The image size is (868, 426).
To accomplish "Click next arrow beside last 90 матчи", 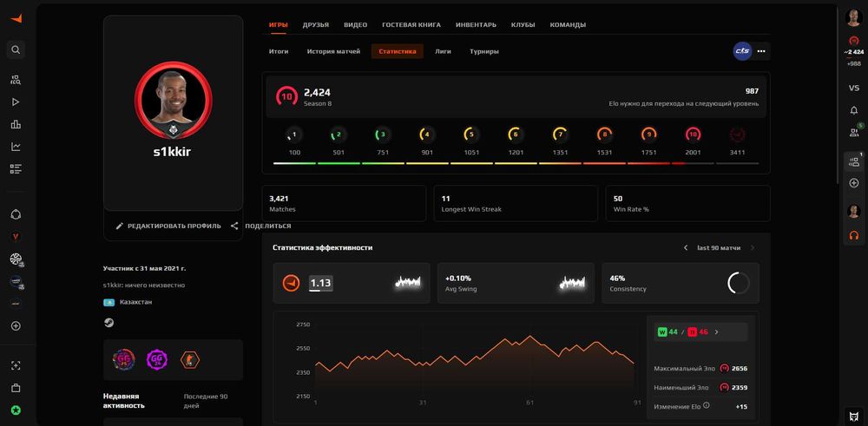I will (x=753, y=248).
